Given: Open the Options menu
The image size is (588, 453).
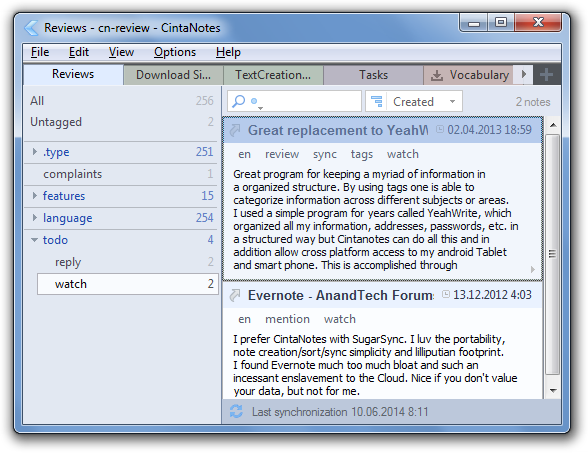Looking at the screenshot, I should (175, 52).
